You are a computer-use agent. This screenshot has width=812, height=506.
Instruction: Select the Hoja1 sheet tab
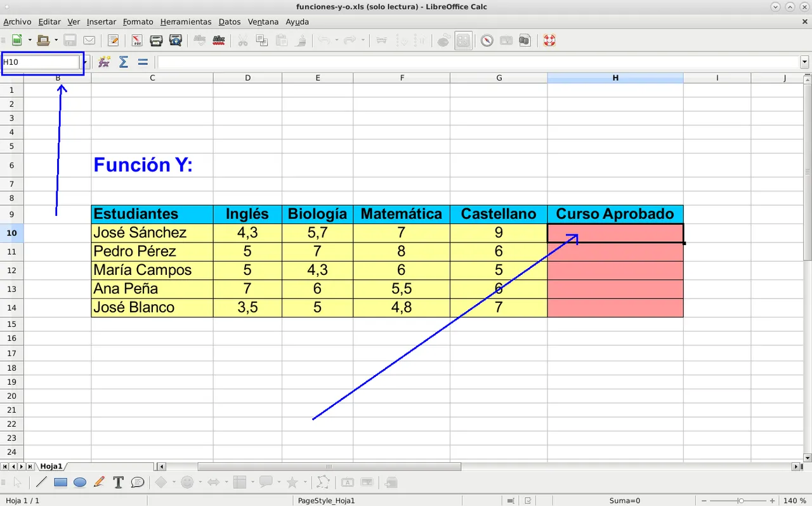tap(51, 467)
